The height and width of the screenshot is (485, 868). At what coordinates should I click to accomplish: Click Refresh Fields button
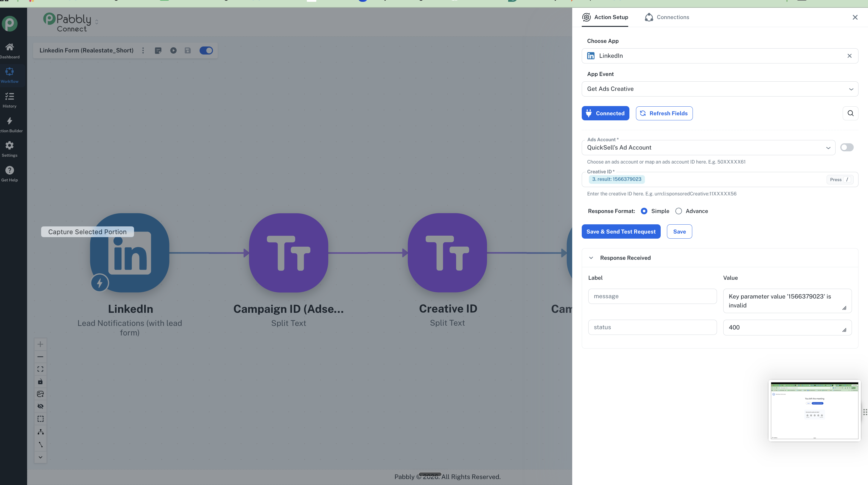point(664,113)
